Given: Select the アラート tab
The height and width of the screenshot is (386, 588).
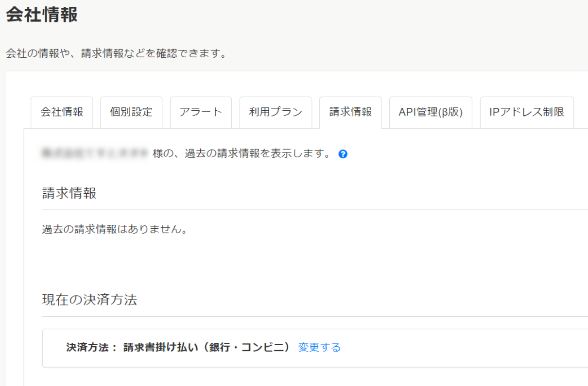Looking at the screenshot, I should 201,112.
